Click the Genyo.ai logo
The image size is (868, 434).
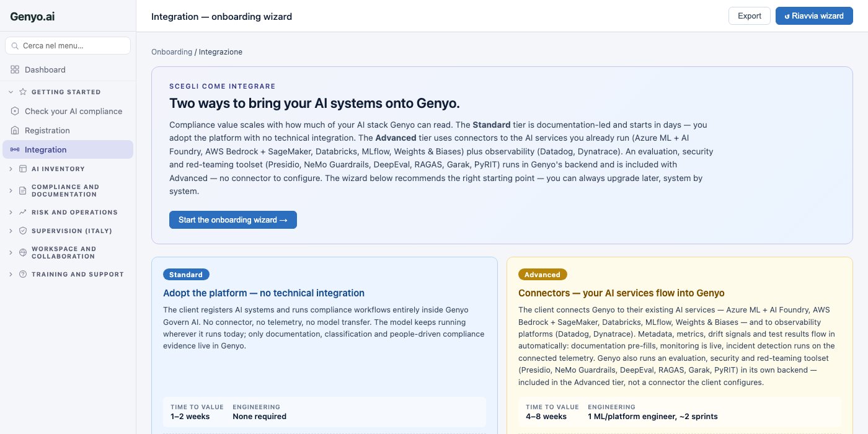(x=32, y=17)
